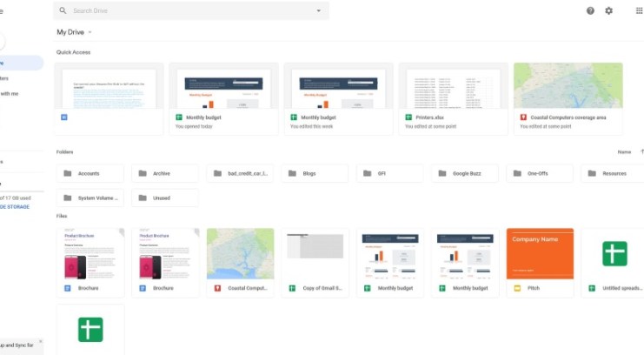Click the yellow Slides icon beside Pitch
Screen dimensions: 644x355
516,287
